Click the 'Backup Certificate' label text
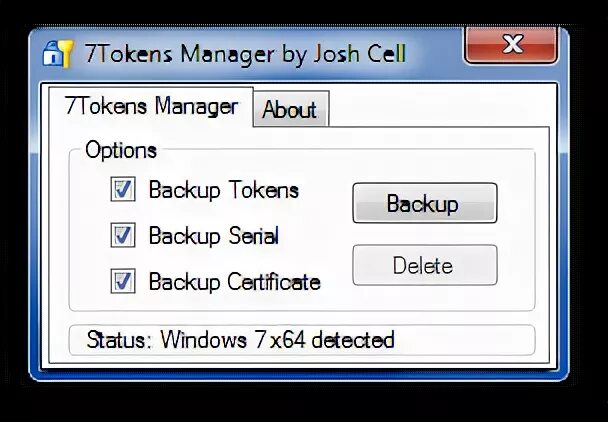This screenshot has height=422, width=608. tap(235, 282)
